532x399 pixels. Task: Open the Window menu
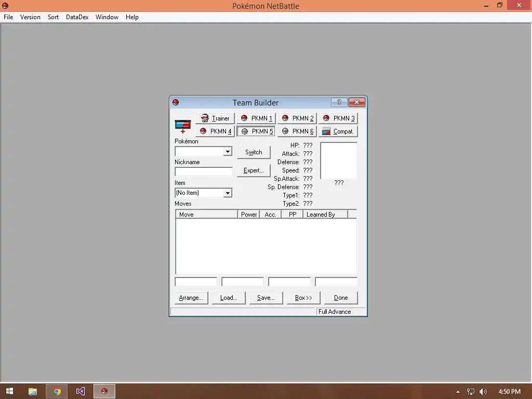(107, 17)
